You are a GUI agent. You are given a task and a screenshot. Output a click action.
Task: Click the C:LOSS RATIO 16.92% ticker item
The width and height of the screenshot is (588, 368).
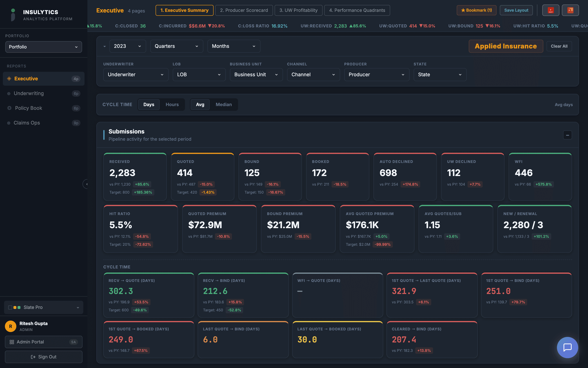pos(263,26)
